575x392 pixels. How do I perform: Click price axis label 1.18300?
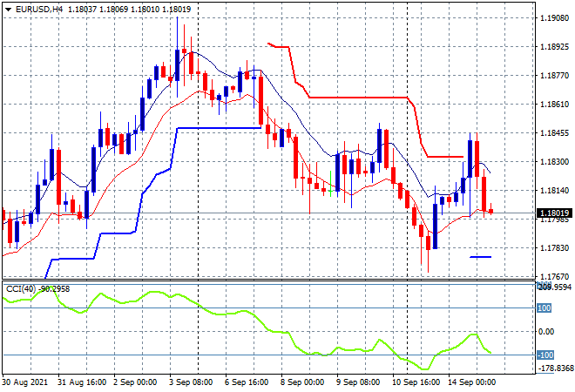pos(554,162)
